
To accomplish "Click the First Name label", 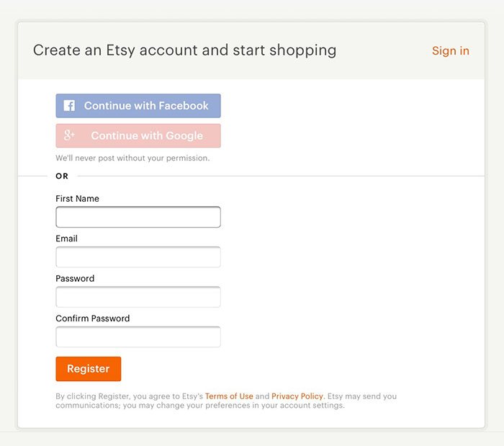I will (x=77, y=199).
